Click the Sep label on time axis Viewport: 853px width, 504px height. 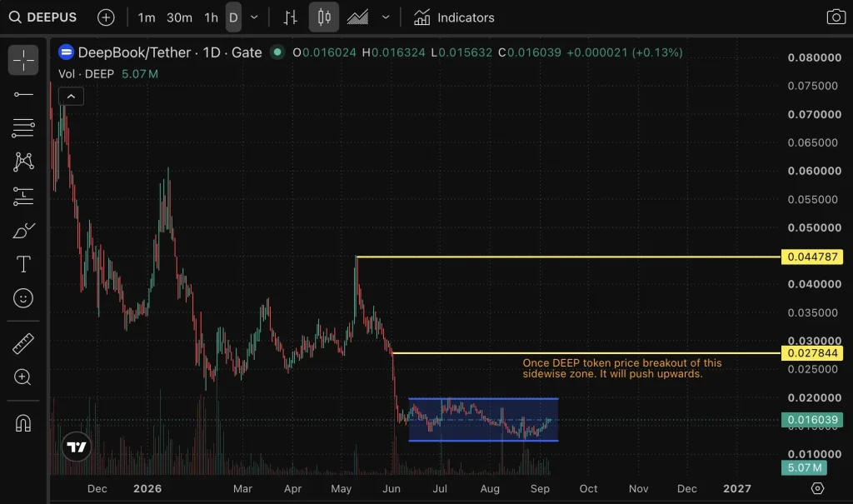pos(540,489)
